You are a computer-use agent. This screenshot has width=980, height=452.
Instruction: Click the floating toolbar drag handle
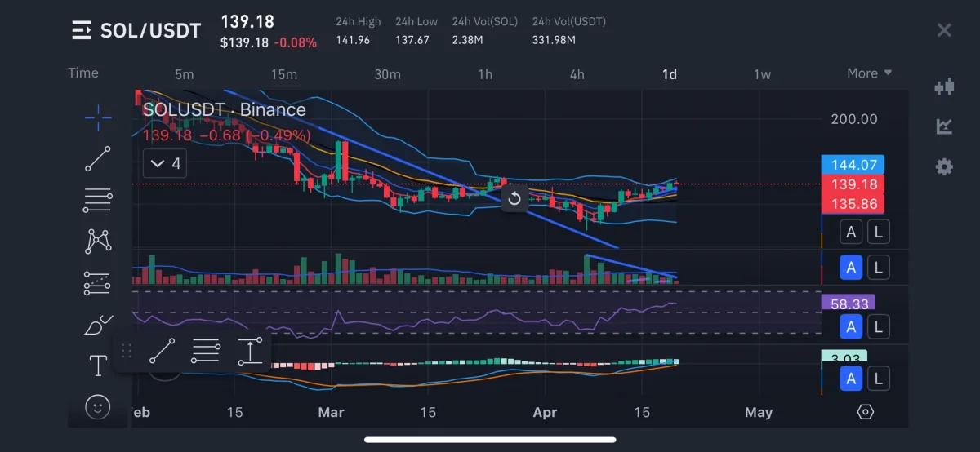[x=127, y=352]
